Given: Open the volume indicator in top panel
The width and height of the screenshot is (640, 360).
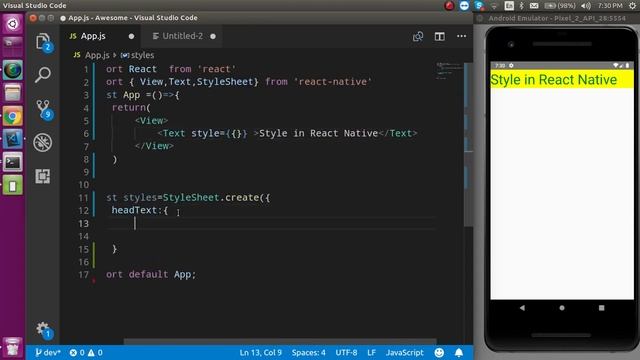Looking at the screenshot, I should pyautogui.click(x=586, y=6).
